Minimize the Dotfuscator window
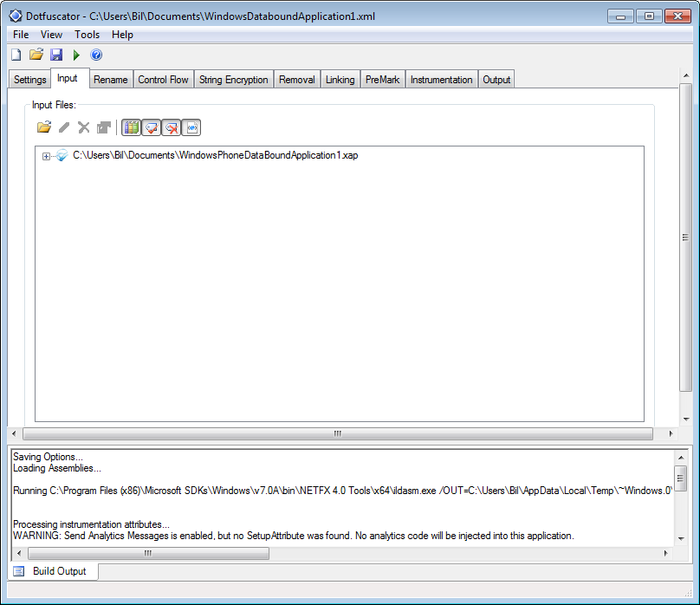This screenshot has width=700, height=605. 620,16
